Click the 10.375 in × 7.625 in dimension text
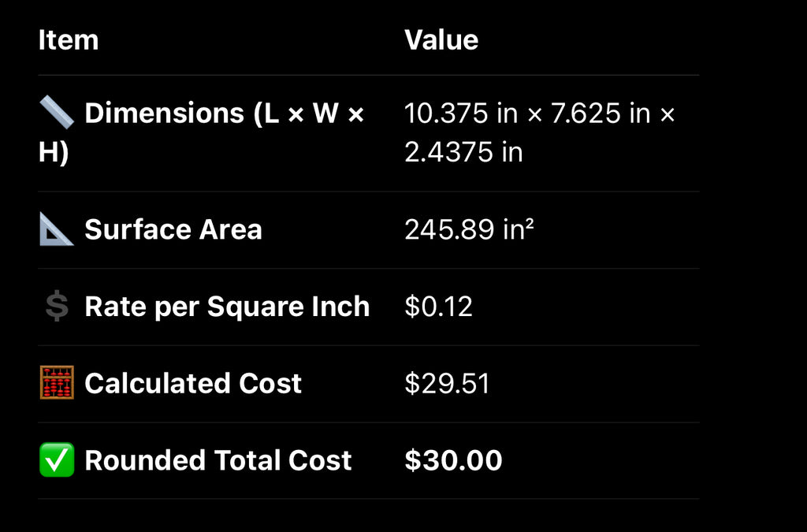Image resolution: width=807 pixels, height=532 pixels. pyautogui.click(x=527, y=113)
